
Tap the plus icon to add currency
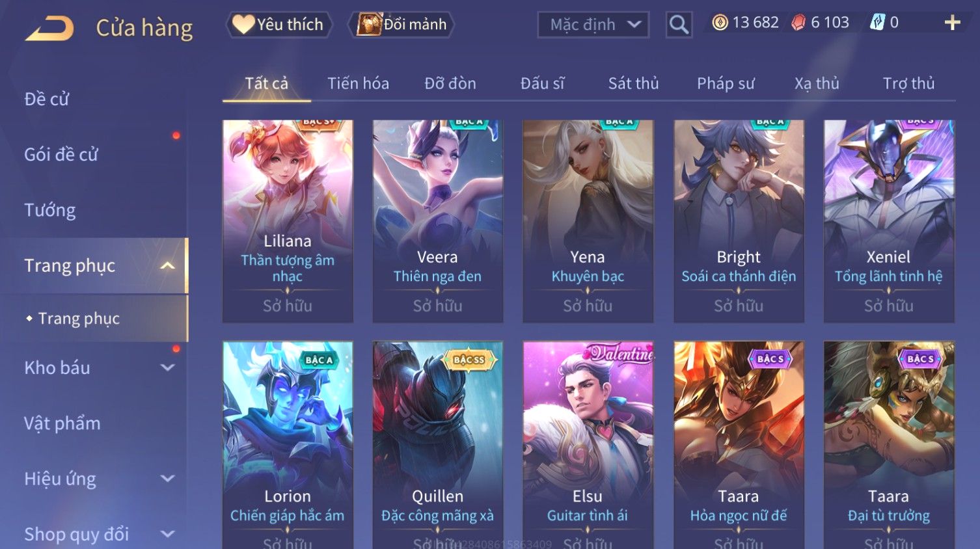click(952, 23)
